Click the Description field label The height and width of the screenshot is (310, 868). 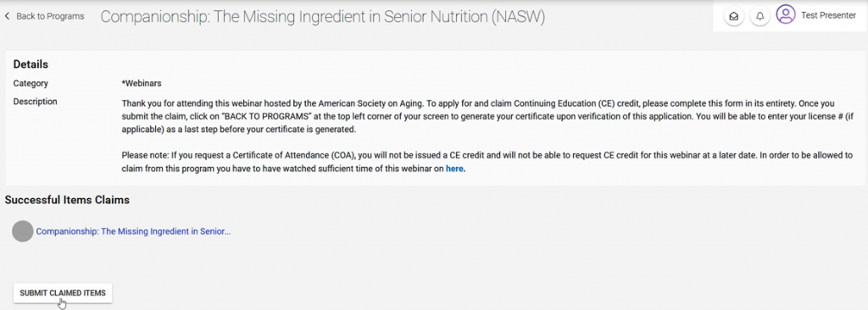36,102
